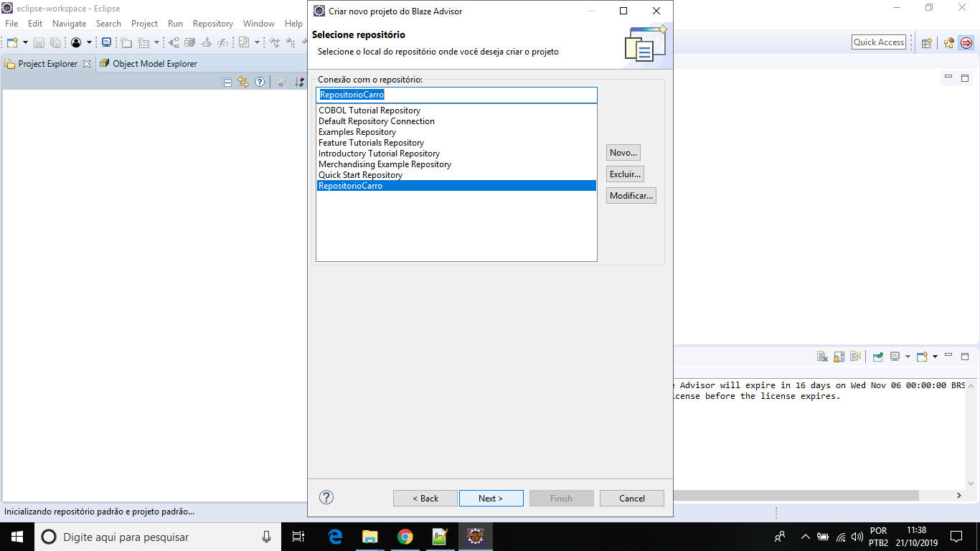Open the Open Console dropdown arrow

[935, 357]
